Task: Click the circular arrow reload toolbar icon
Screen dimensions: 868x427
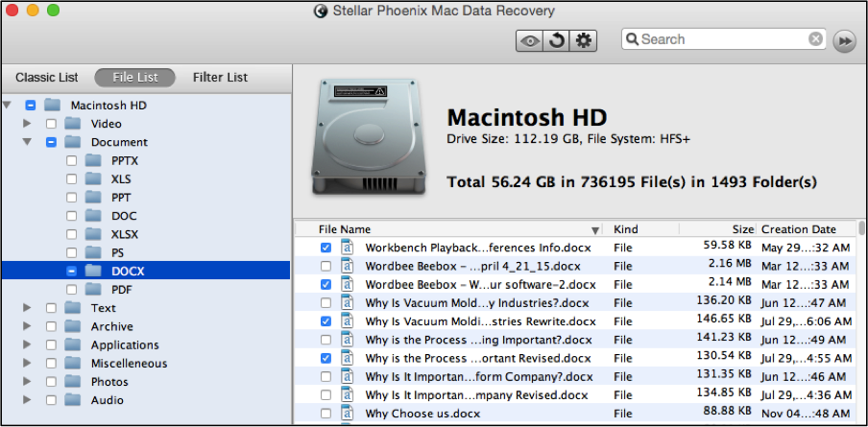Action: point(556,41)
